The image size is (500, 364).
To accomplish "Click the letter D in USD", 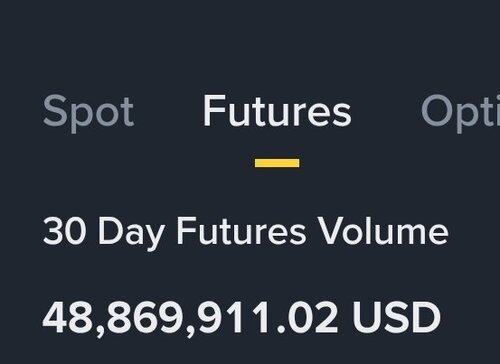I will pos(427,317).
